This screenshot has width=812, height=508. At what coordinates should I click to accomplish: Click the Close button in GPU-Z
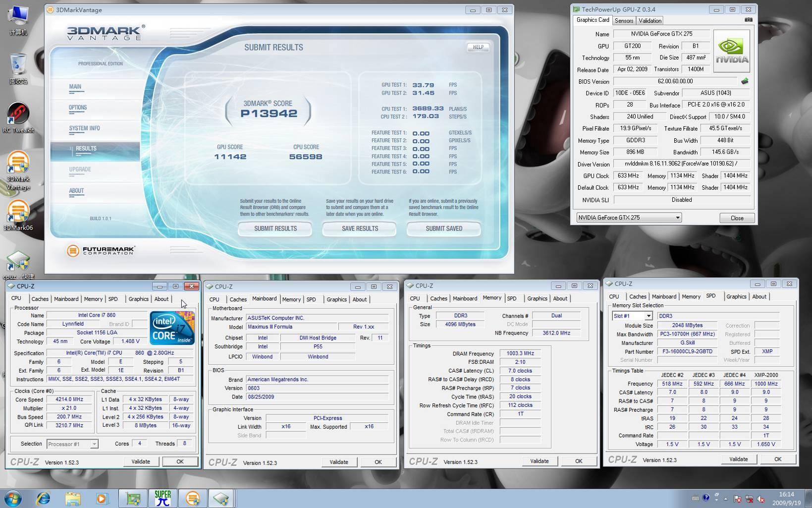tap(737, 218)
